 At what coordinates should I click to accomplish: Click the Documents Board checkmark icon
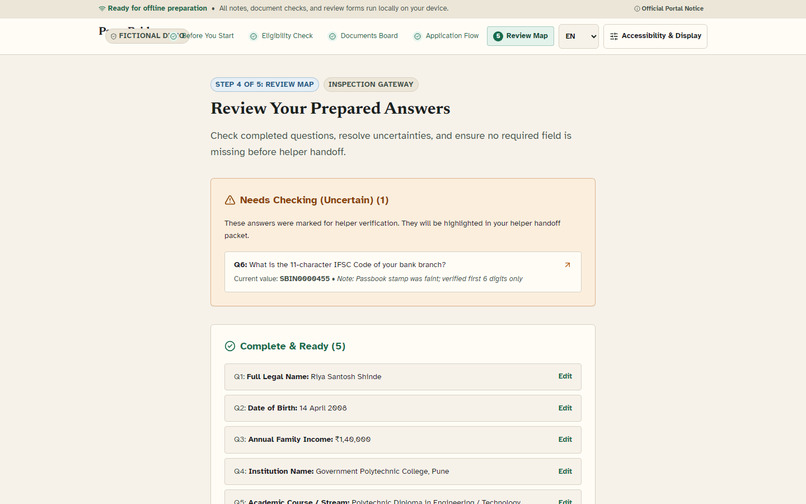click(333, 37)
